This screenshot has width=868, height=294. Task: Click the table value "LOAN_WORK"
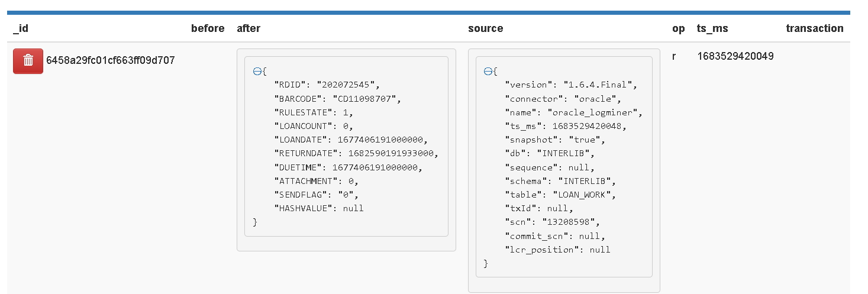click(x=584, y=195)
